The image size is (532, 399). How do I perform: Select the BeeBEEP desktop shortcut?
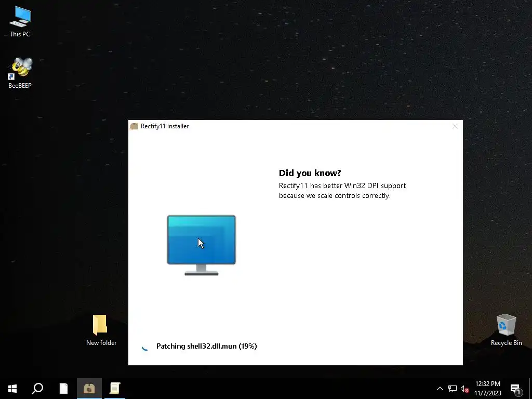coord(20,73)
